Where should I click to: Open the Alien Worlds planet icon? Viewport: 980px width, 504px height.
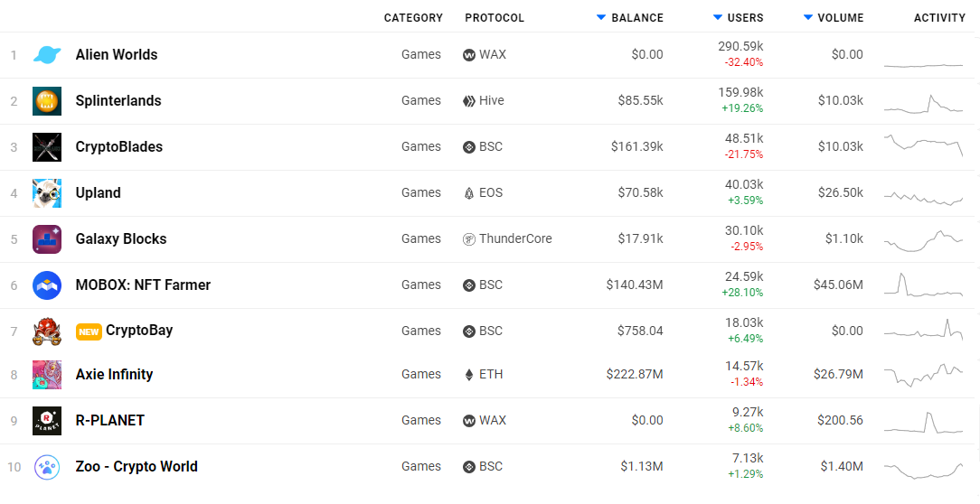pos(47,55)
